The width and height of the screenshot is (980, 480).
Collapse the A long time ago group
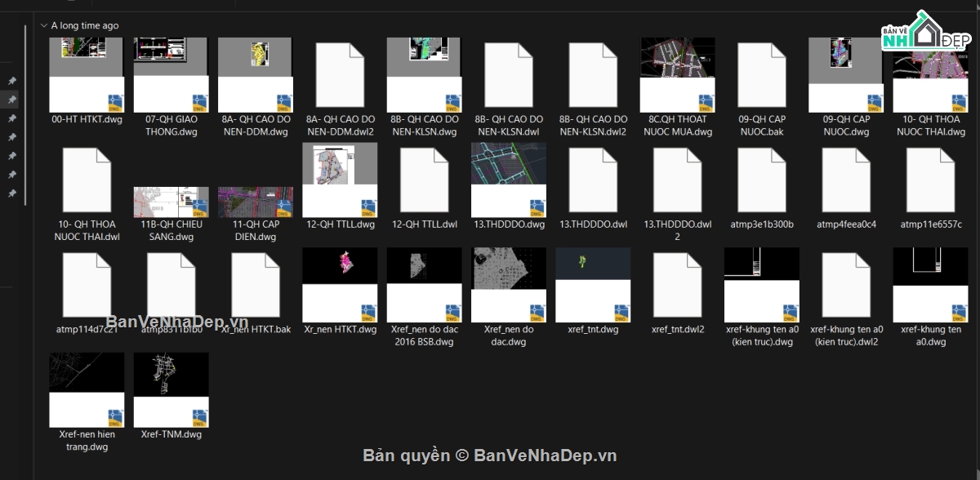[43, 25]
